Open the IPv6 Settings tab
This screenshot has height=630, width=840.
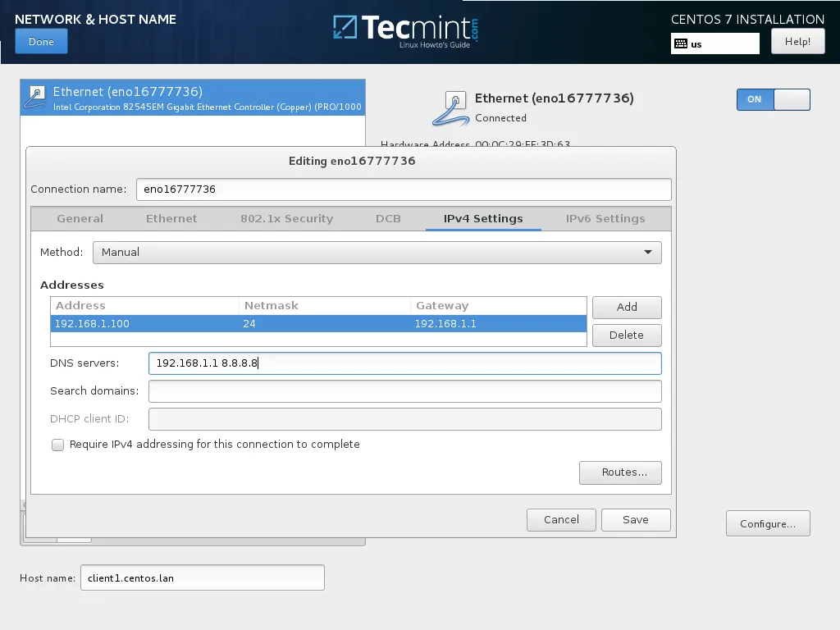tap(605, 218)
